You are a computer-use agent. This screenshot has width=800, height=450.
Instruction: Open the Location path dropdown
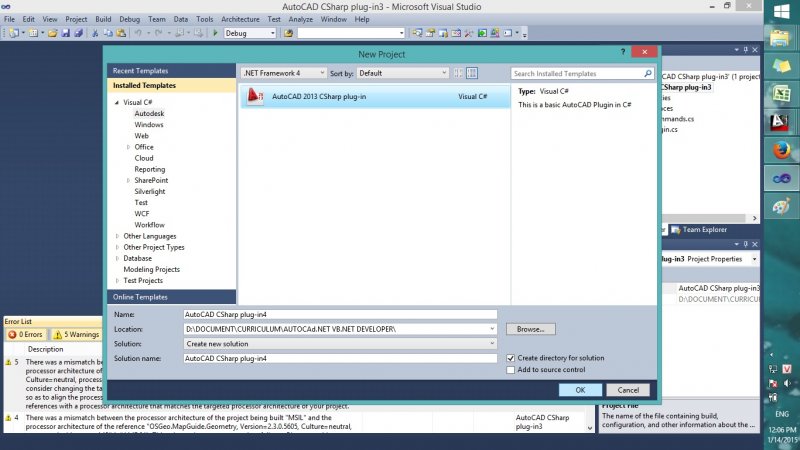tap(492, 329)
